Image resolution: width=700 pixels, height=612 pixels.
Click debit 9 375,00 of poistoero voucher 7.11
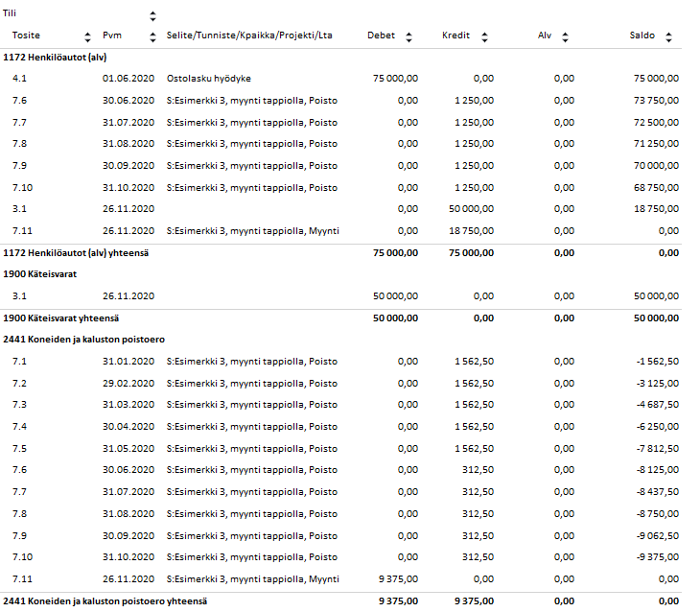(x=398, y=579)
